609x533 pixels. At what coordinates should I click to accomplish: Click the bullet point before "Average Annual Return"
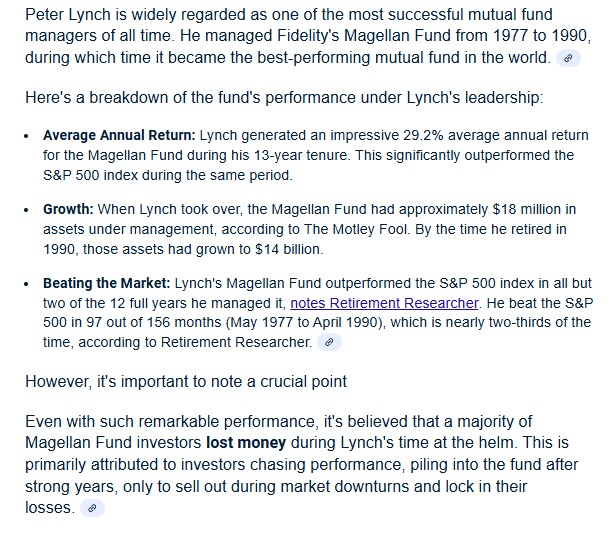27,135
